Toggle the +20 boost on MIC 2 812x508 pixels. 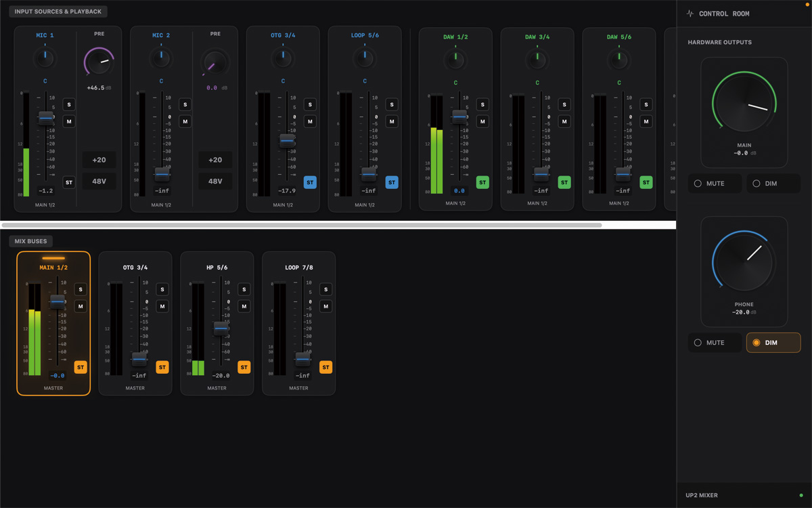[215, 160]
